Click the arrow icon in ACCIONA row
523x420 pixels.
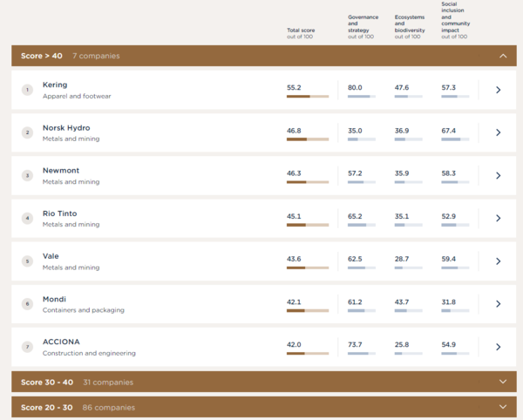pyautogui.click(x=498, y=346)
